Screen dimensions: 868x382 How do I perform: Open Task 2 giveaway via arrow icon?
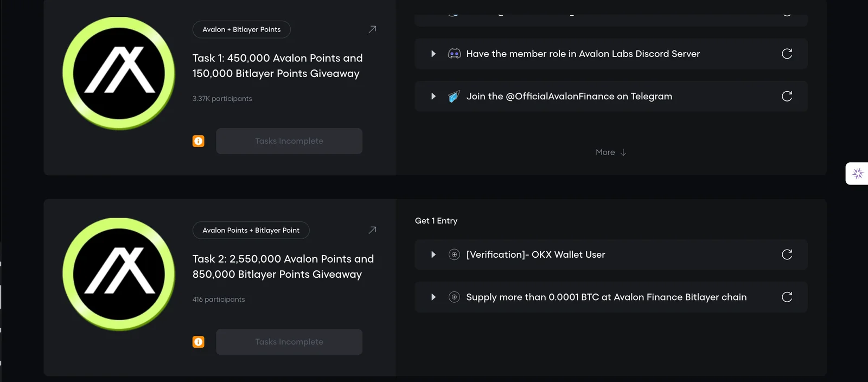pos(372,230)
